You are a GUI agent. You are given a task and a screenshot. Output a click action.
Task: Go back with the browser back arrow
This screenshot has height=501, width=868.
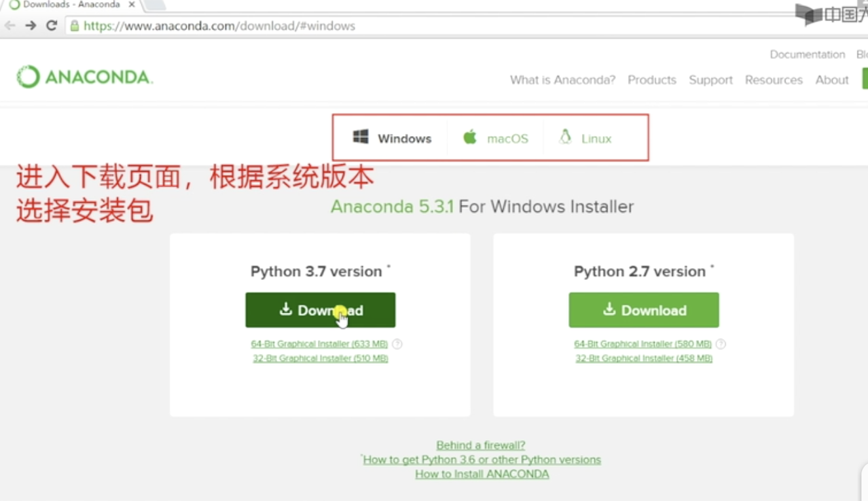(x=10, y=26)
